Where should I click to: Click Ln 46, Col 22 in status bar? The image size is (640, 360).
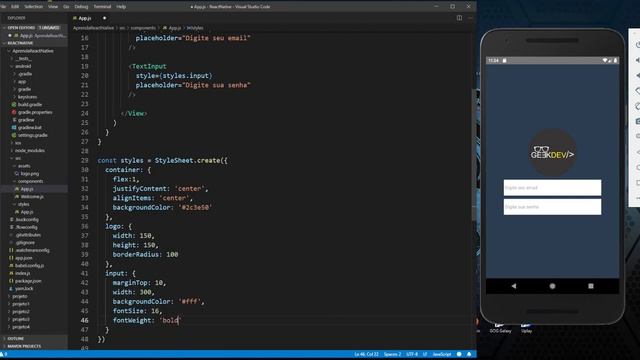pos(366,354)
